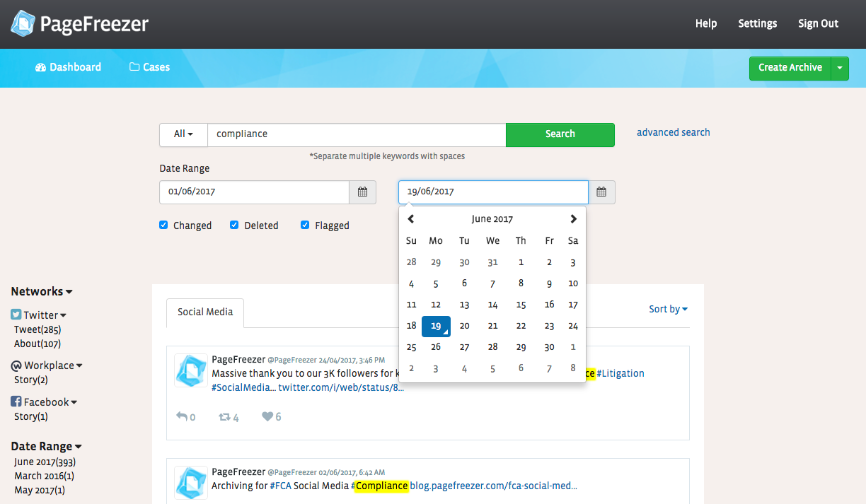Toggle the Deleted checkbox
This screenshot has width=866, height=504.
[x=234, y=225]
